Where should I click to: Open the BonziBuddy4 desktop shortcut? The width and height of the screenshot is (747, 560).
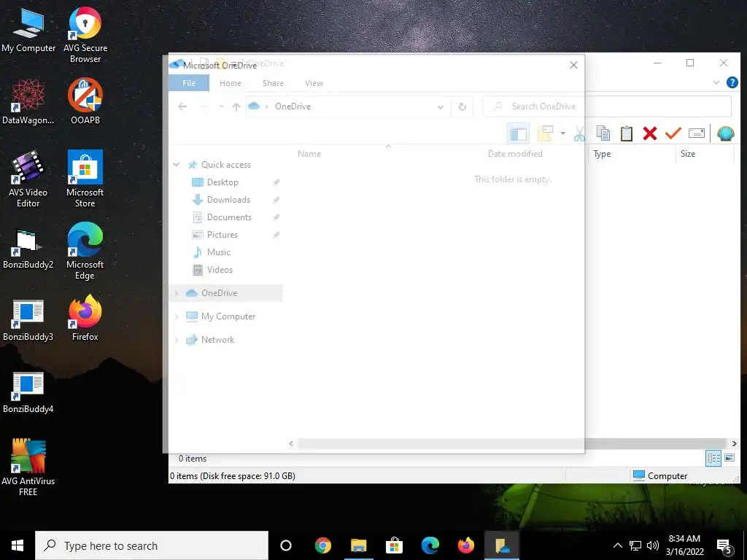[28, 393]
